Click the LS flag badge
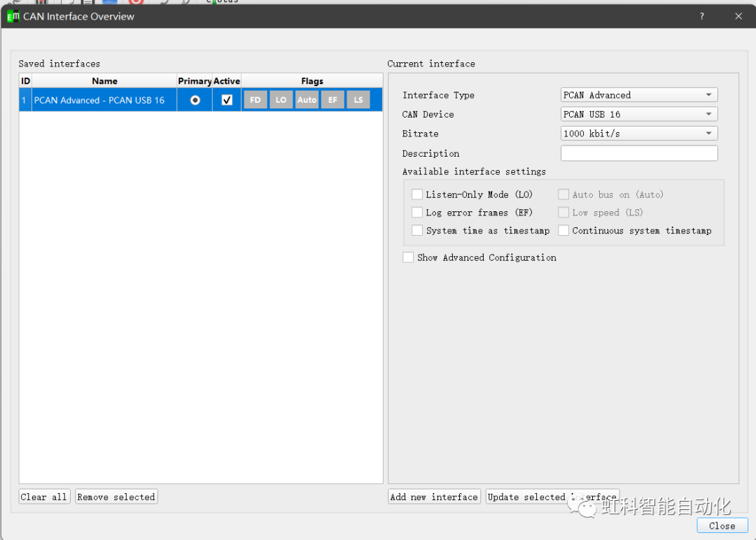Viewport: 756px width, 540px height. tap(358, 100)
